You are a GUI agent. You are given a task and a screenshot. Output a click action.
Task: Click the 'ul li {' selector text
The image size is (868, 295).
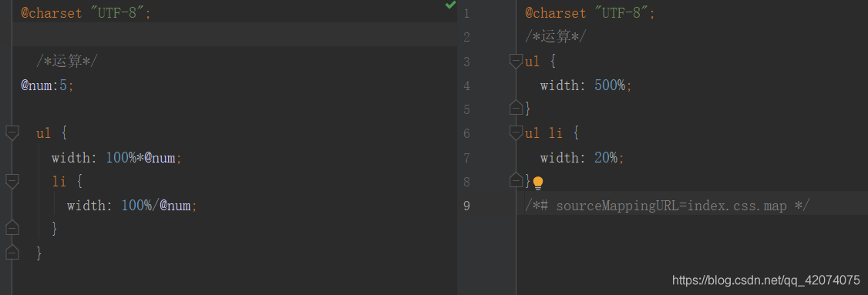click(x=552, y=133)
